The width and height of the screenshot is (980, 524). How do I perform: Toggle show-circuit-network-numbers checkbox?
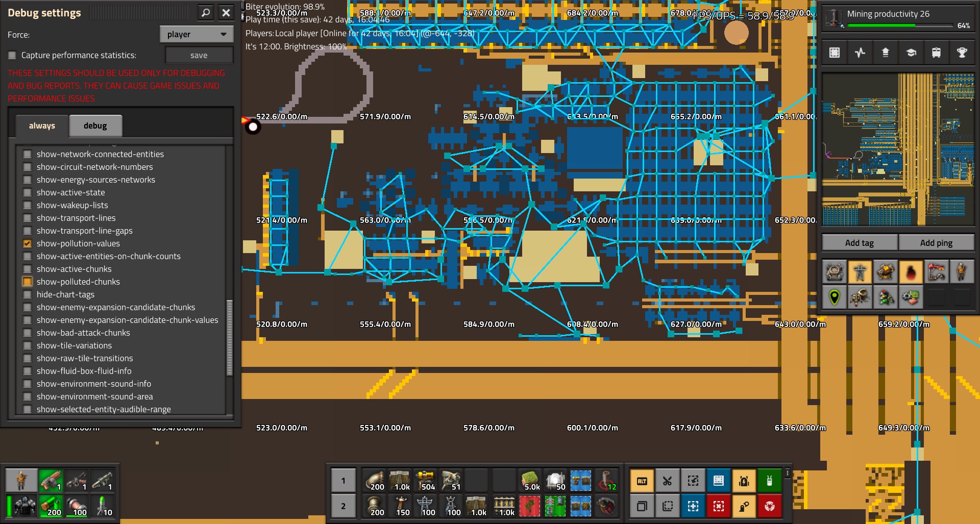tap(27, 167)
